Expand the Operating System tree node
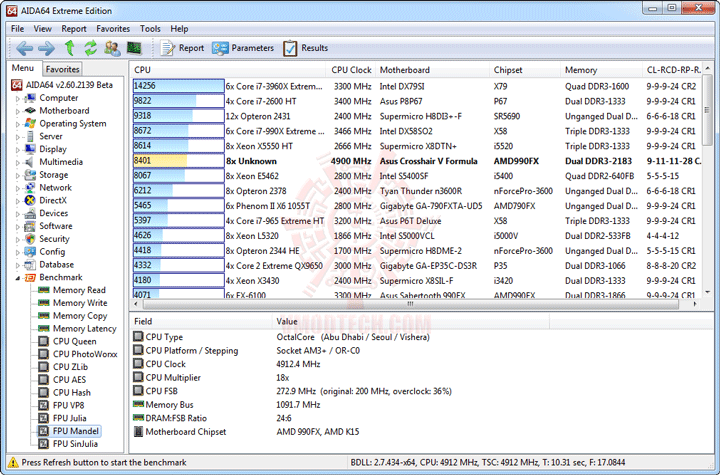 pos(18,124)
